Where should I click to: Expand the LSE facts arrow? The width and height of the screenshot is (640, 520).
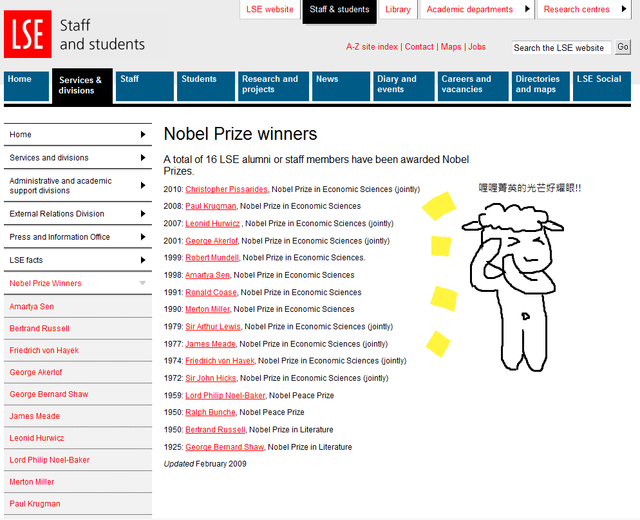(x=143, y=260)
